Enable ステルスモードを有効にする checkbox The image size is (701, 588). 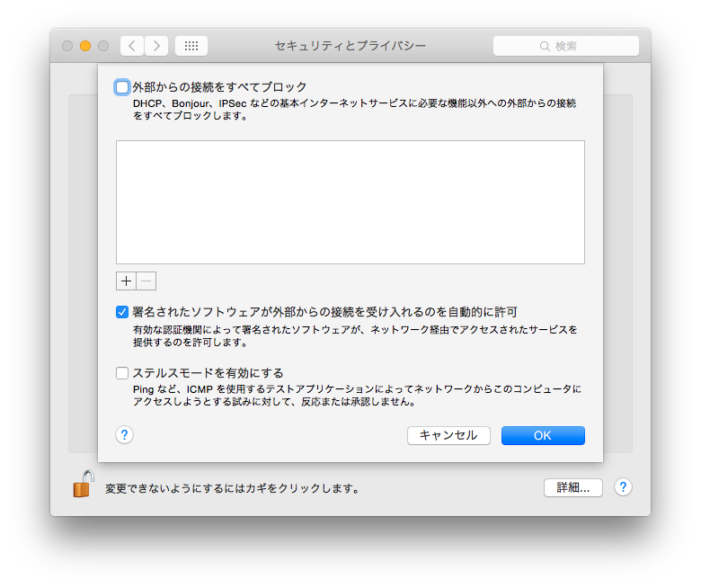[x=122, y=372]
